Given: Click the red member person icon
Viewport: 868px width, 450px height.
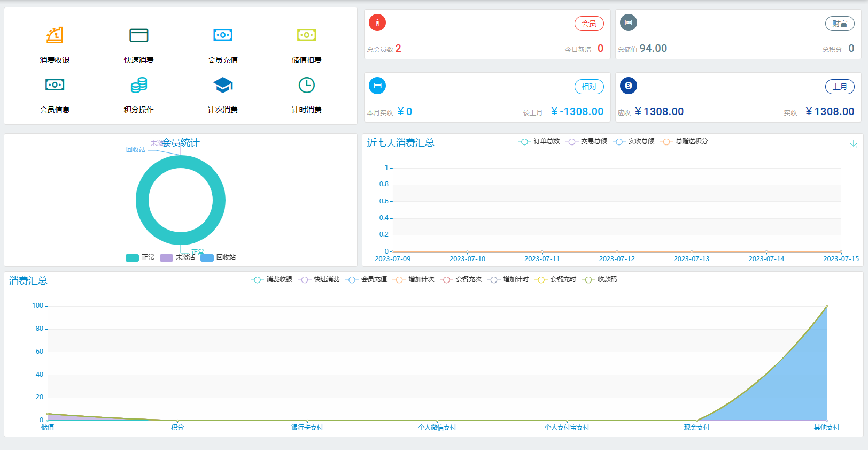Looking at the screenshot, I should [x=377, y=22].
